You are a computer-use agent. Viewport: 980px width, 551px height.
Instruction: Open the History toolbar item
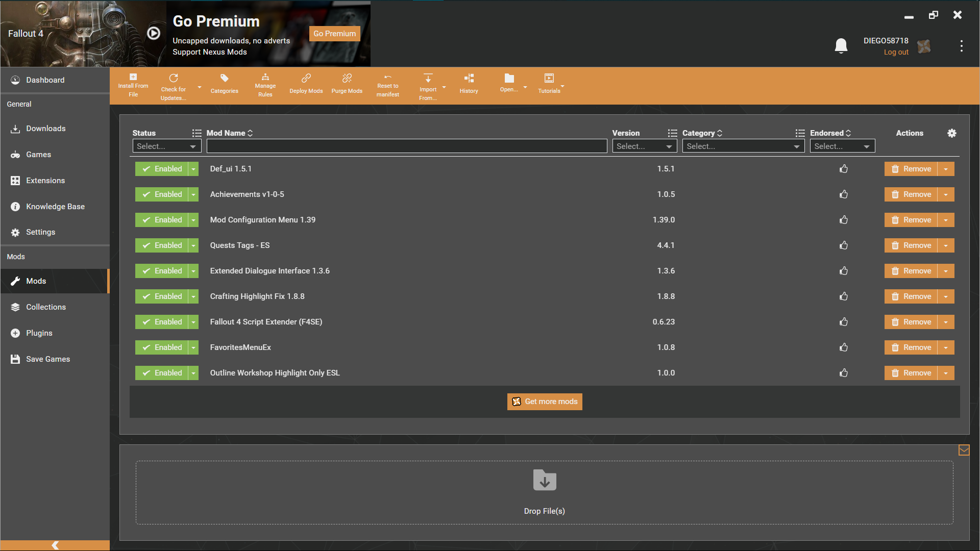point(469,84)
